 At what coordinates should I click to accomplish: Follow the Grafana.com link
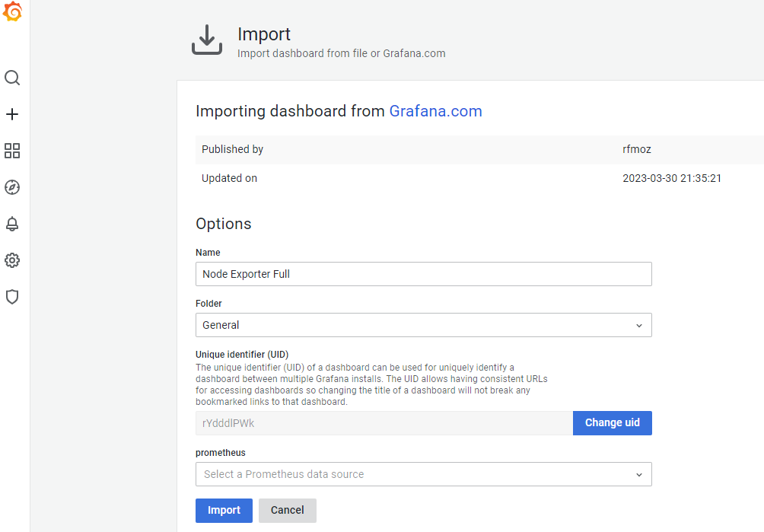tap(435, 111)
